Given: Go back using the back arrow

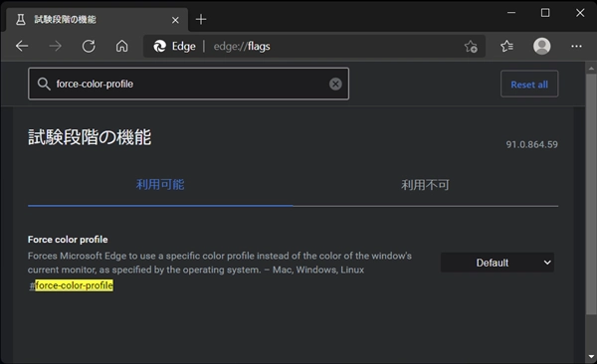Looking at the screenshot, I should pyautogui.click(x=22, y=46).
